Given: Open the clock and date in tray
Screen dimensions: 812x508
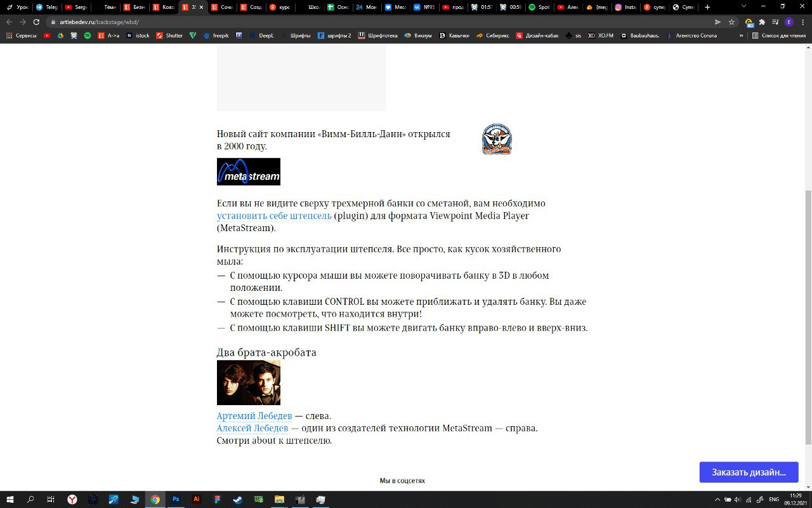Looking at the screenshot, I should tap(796, 499).
